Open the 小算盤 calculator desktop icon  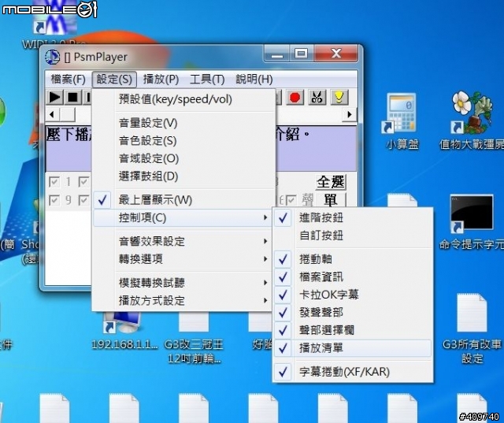(x=402, y=122)
